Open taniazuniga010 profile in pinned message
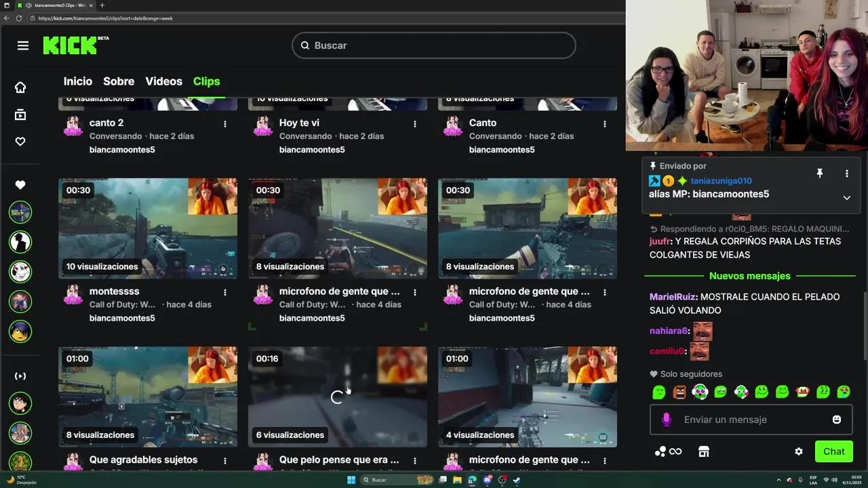 coord(721,181)
